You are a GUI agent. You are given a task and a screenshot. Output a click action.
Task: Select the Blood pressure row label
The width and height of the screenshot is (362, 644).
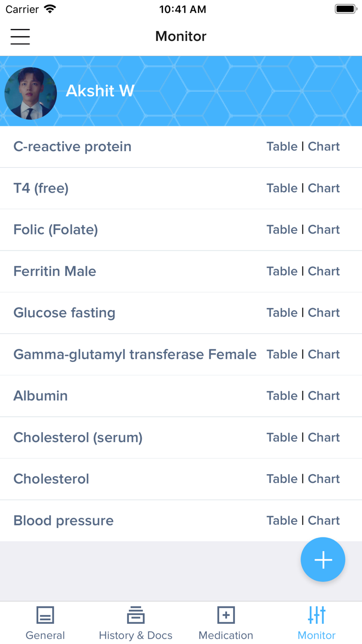tap(63, 521)
